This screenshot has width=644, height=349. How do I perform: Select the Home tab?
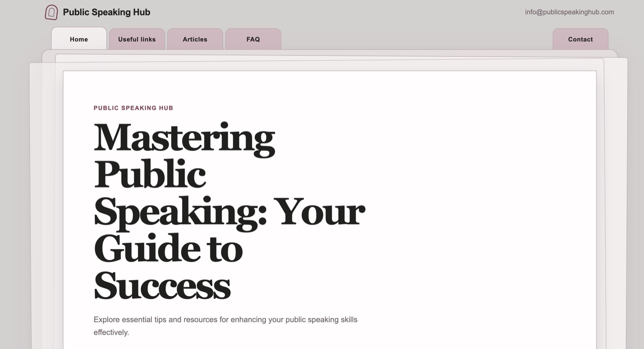(79, 39)
